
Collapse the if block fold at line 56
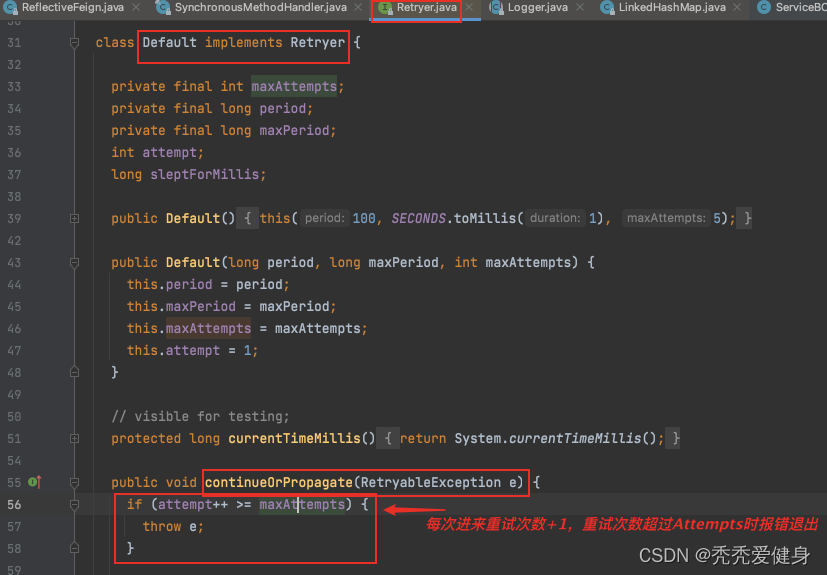(74, 505)
